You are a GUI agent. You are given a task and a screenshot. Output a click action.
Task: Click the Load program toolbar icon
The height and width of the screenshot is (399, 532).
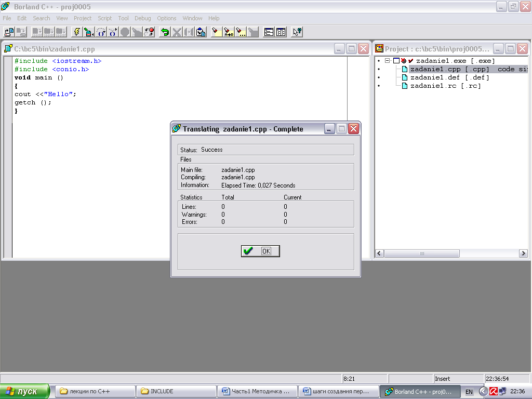[x=89, y=32]
